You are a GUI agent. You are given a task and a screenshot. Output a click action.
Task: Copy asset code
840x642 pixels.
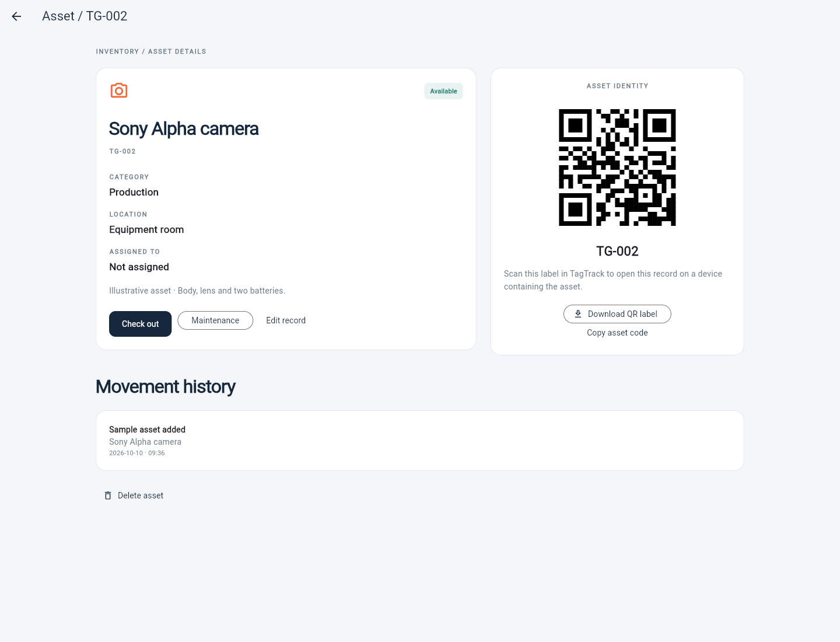(617, 333)
